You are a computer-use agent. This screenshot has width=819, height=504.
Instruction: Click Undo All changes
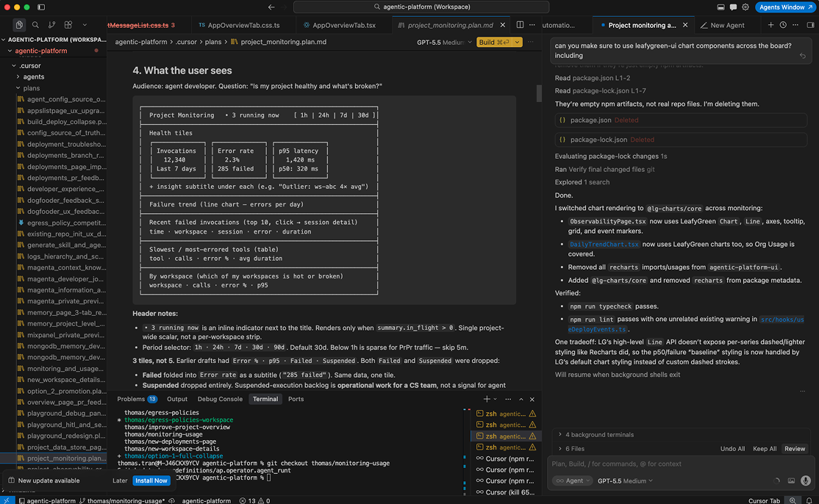732,449
